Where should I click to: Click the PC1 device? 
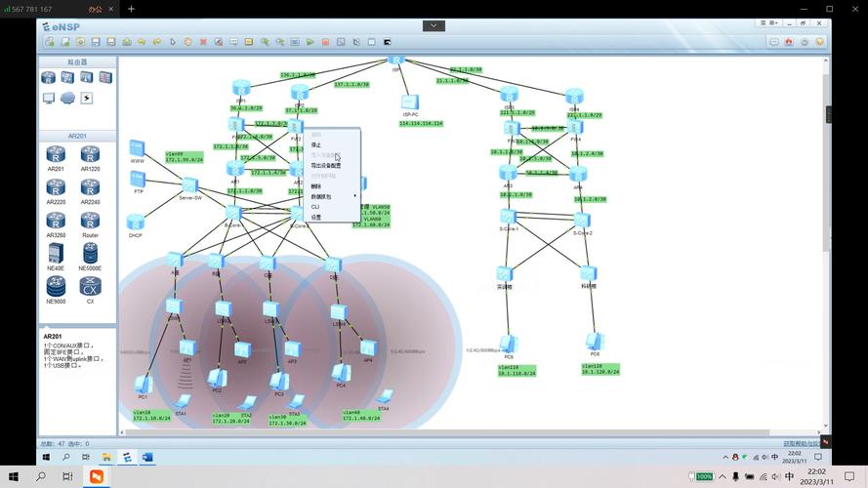[x=144, y=386]
